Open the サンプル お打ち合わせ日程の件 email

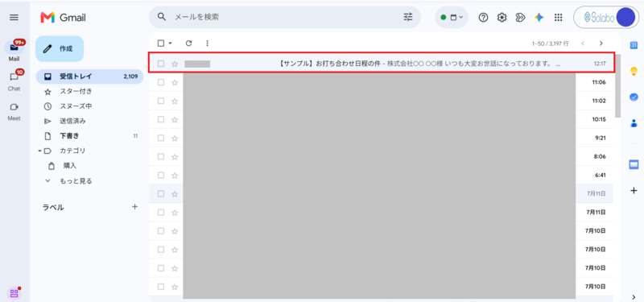pyautogui.click(x=381, y=64)
